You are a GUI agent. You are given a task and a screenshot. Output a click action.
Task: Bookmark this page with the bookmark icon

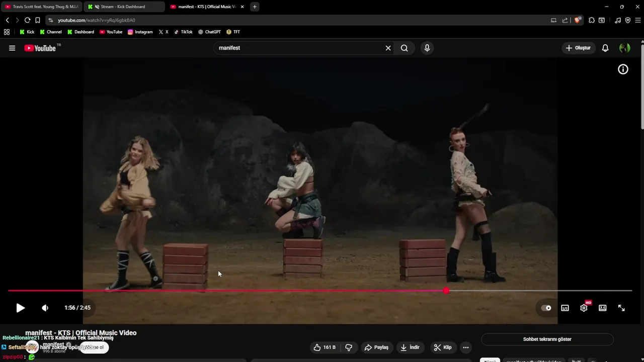(x=37, y=20)
